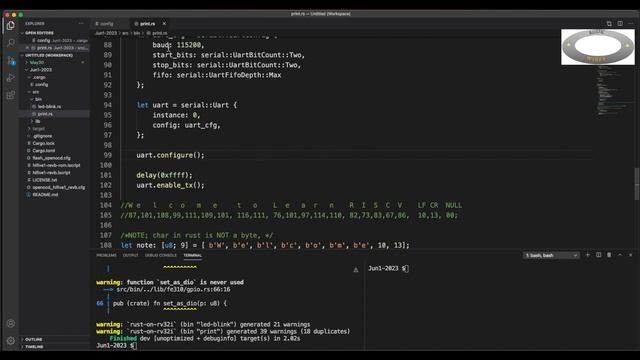Open the Explorer view in activity bar

click(11, 25)
